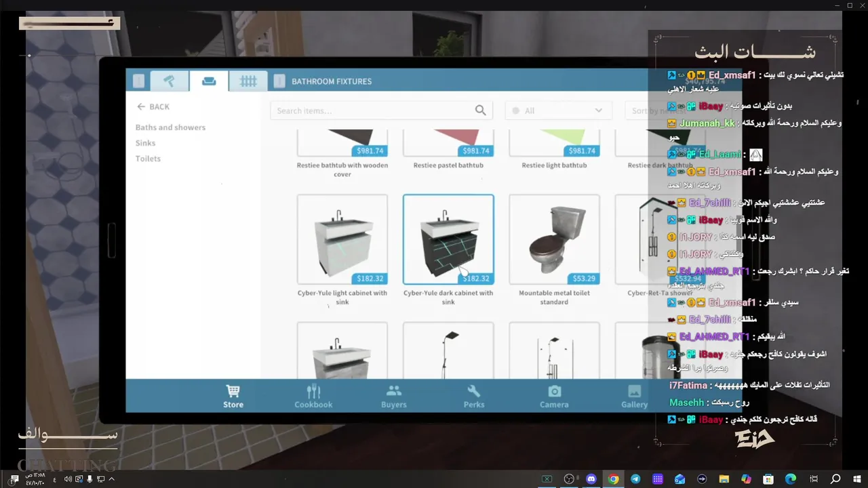Open the Sinks category
868x488 pixels.
click(x=145, y=143)
